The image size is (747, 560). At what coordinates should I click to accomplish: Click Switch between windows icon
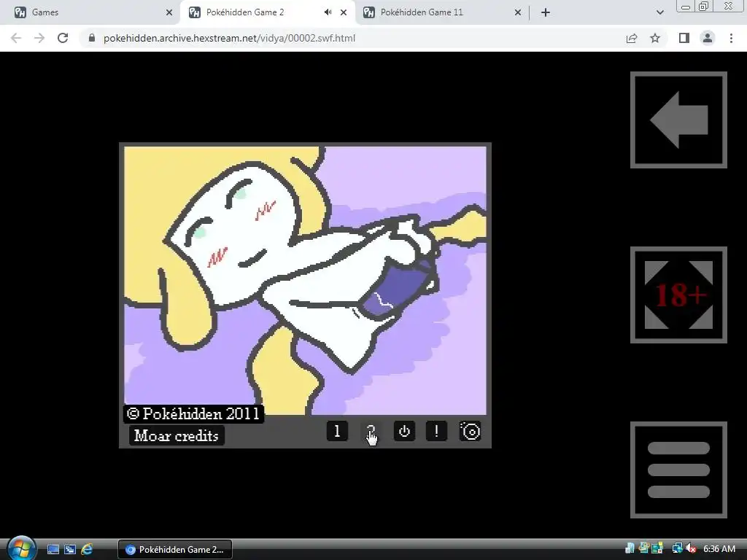70,550
